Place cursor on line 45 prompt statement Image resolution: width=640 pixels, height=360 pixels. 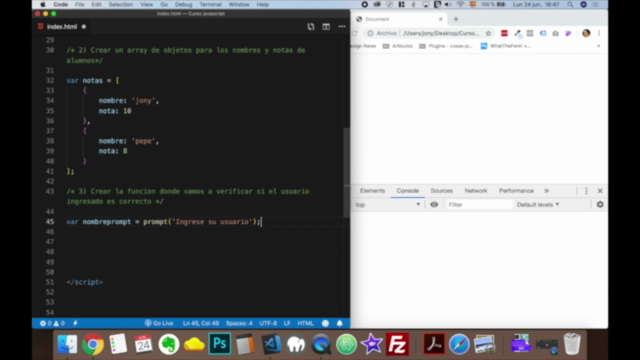click(x=163, y=222)
